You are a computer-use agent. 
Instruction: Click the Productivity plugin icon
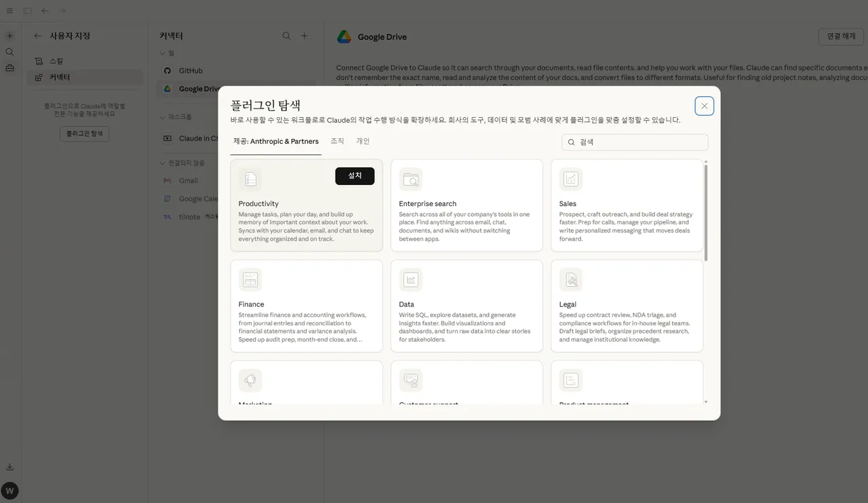click(250, 179)
